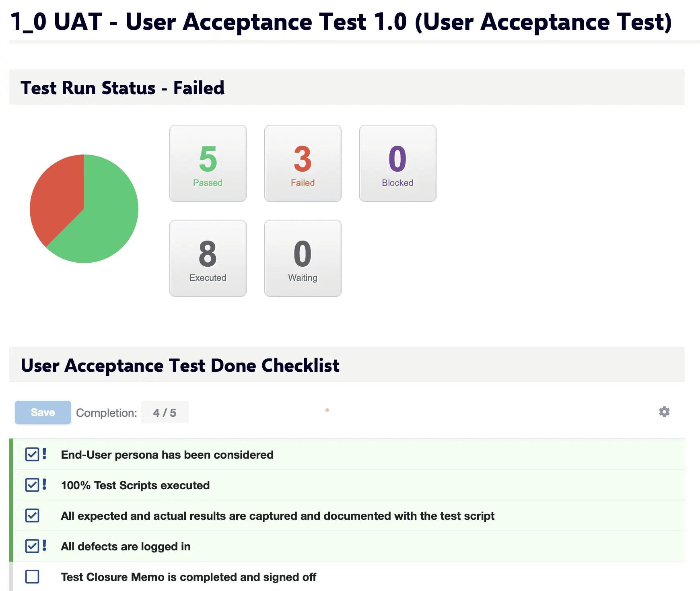The width and height of the screenshot is (700, 591).
Task: Click the exclamation icon next to 100% Test Scripts
Action: coord(44,484)
